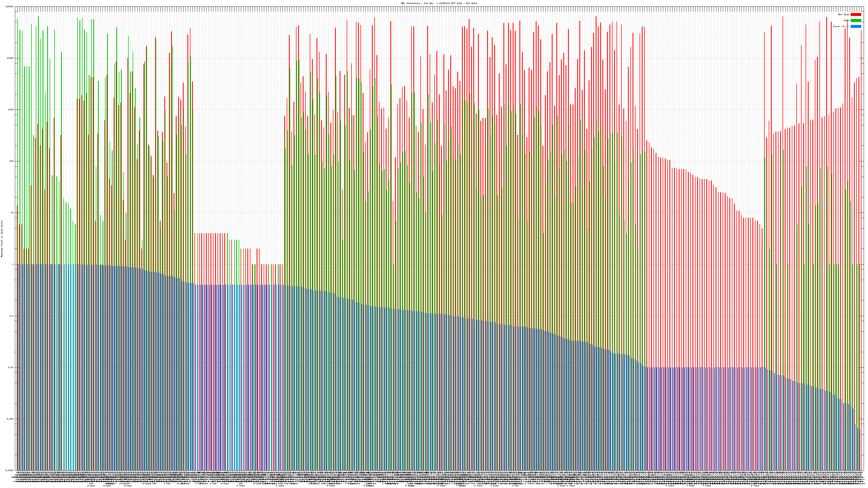Click the red Not Spam legend swatch
868x488 pixels.
[x=856, y=14]
